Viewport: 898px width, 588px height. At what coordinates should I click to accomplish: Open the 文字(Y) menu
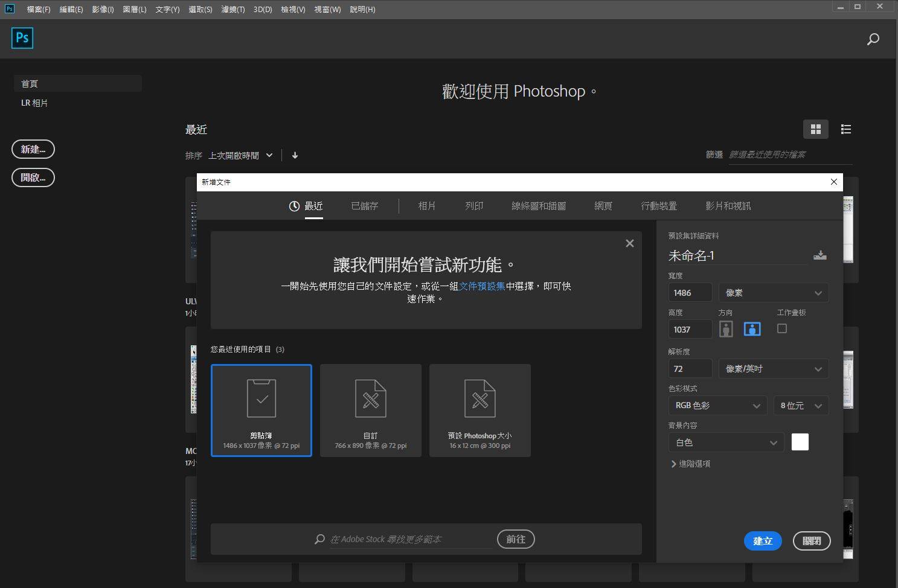tap(167, 9)
